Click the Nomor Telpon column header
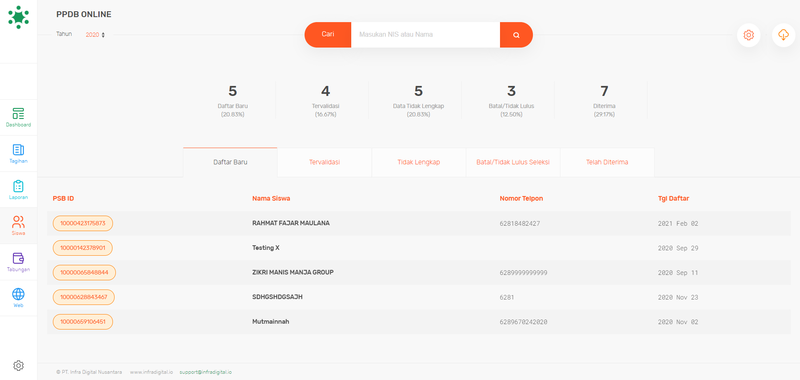The height and width of the screenshot is (380, 800). [521, 198]
